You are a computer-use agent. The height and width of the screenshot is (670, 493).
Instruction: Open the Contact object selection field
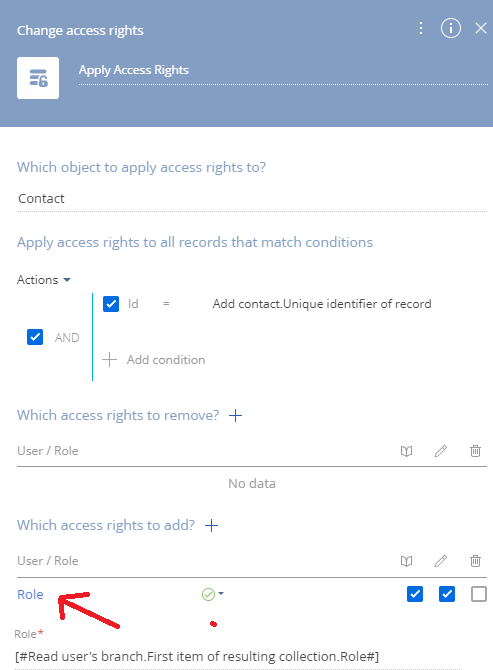(x=252, y=199)
